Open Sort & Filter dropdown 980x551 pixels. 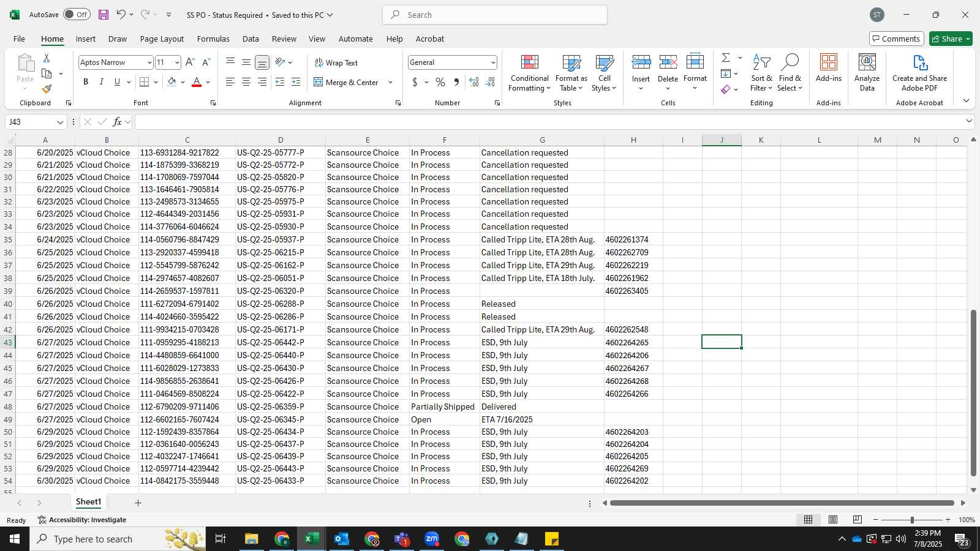point(761,73)
